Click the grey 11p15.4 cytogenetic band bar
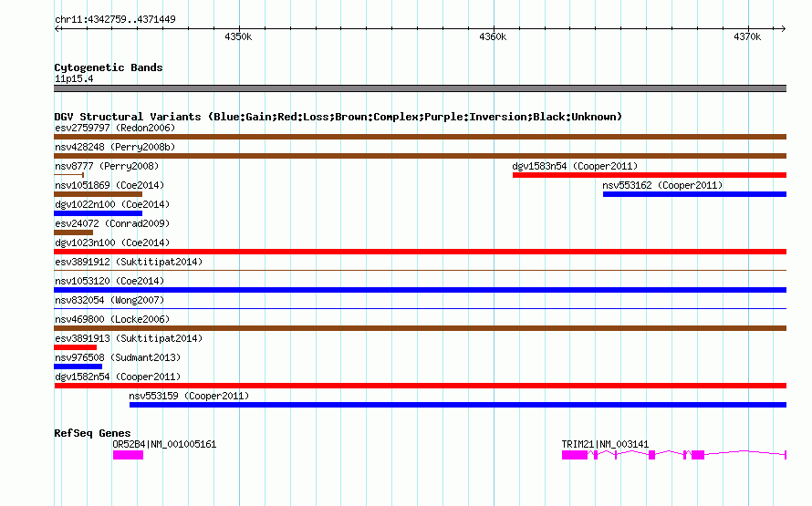The height and width of the screenshot is (506, 812). tap(420, 88)
